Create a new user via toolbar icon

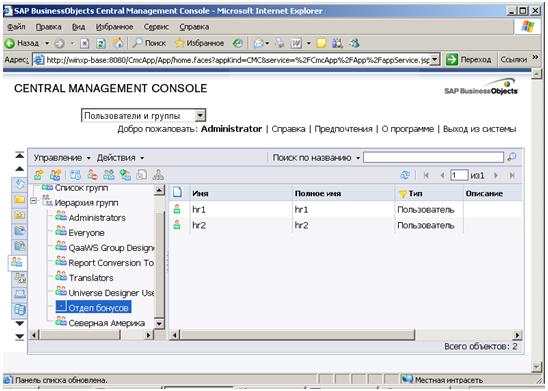point(39,175)
